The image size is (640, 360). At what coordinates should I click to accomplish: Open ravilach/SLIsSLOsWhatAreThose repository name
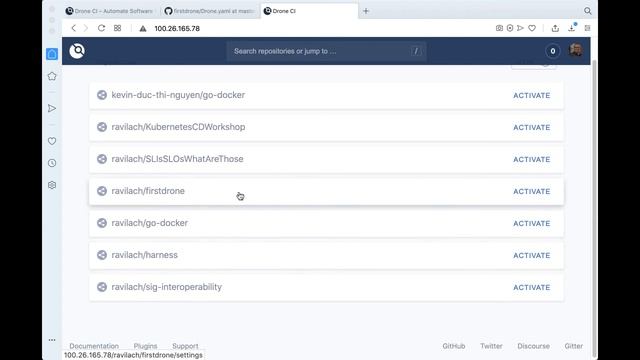pyautogui.click(x=178, y=159)
